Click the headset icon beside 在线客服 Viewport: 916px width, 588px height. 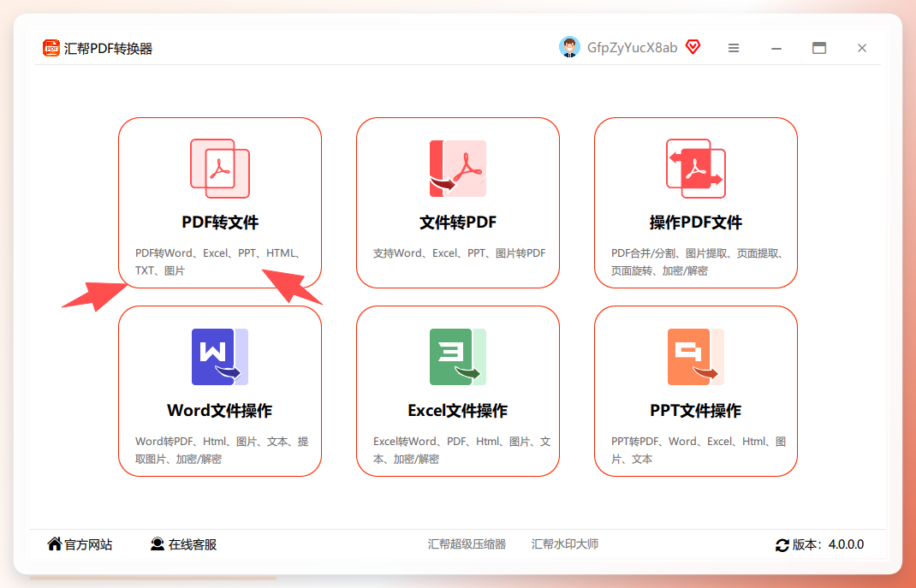point(158,543)
